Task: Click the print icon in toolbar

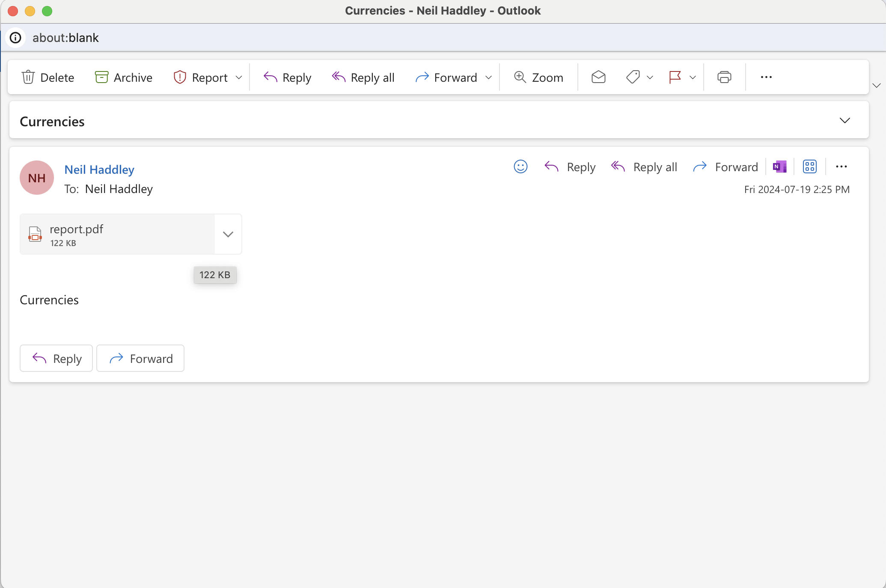Action: 724,77
